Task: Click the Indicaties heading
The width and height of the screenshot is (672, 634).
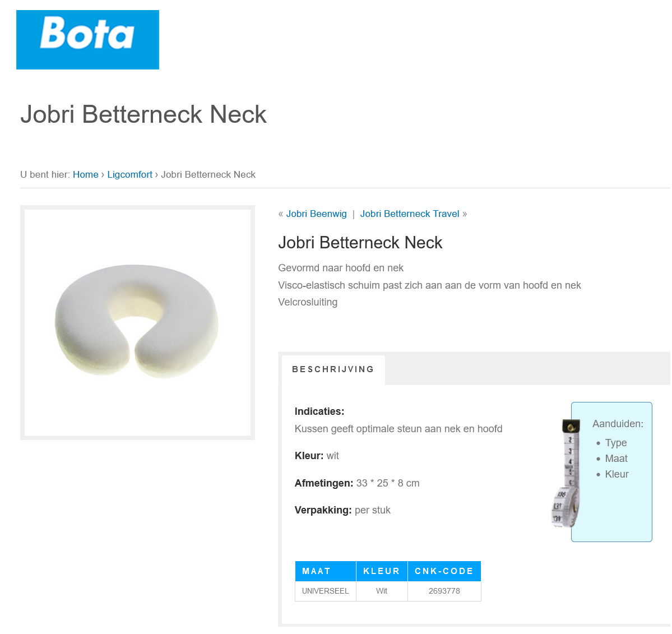Action: coord(319,411)
